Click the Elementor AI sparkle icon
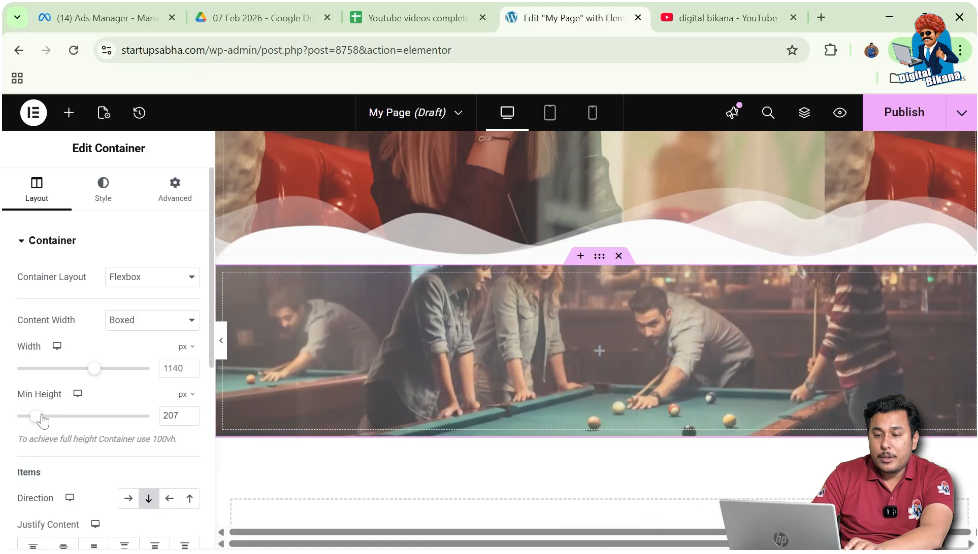The width and height of the screenshot is (978, 554). click(x=732, y=113)
